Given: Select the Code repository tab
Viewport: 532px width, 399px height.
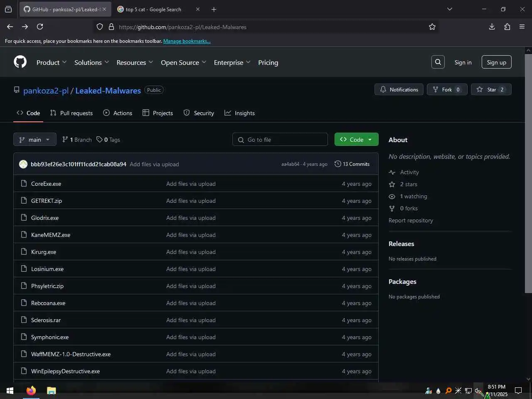Looking at the screenshot, I should click(28, 113).
